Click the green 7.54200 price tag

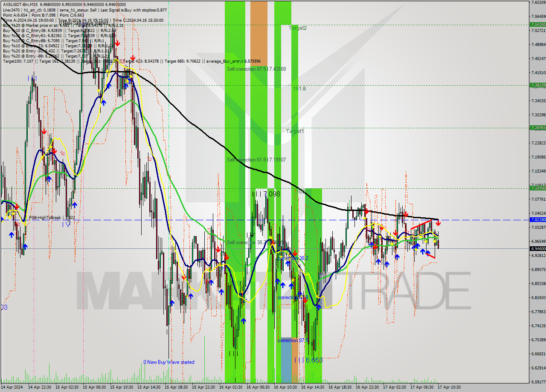pos(537,25)
